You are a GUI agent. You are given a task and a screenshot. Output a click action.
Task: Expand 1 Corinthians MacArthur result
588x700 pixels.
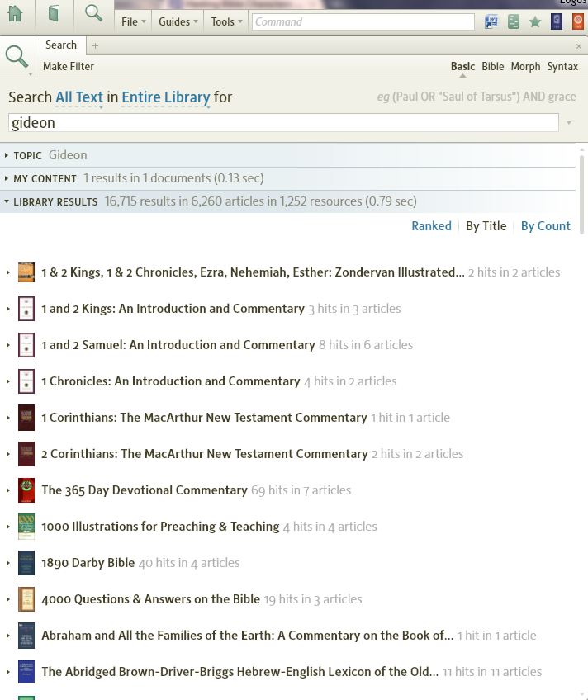point(7,418)
